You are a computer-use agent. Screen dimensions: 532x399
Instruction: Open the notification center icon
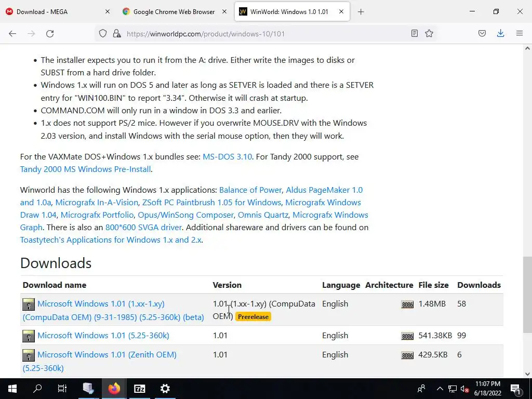pyautogui.click(x=515, y=389)
